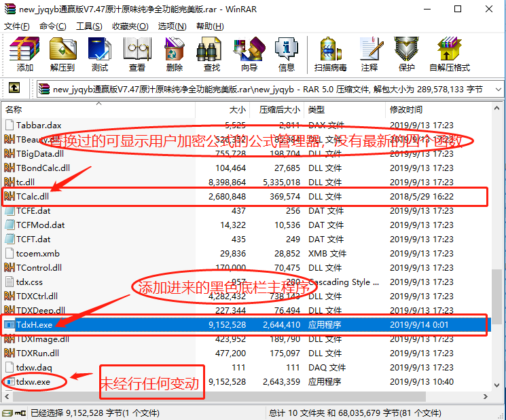506x420 pixels.
Task: Click status bar total files summary
Action: pyautogui.click(x=355, y=413)
